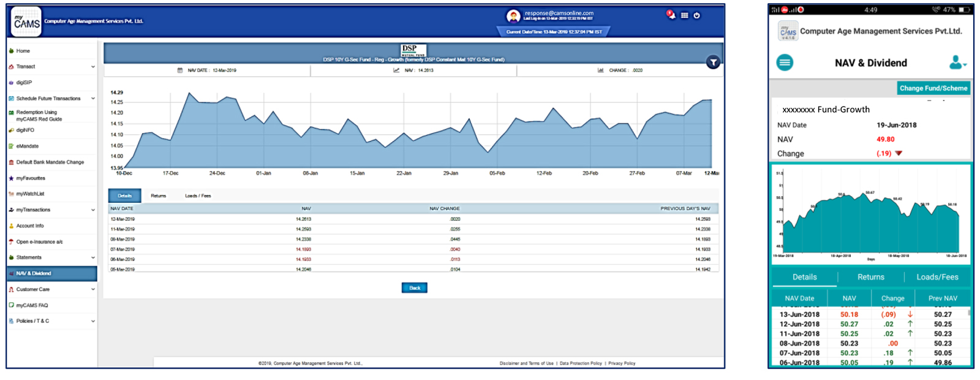Screen dimensions: 980x380
Task: Open the grid menu icon in header
Action: [684, 15]
